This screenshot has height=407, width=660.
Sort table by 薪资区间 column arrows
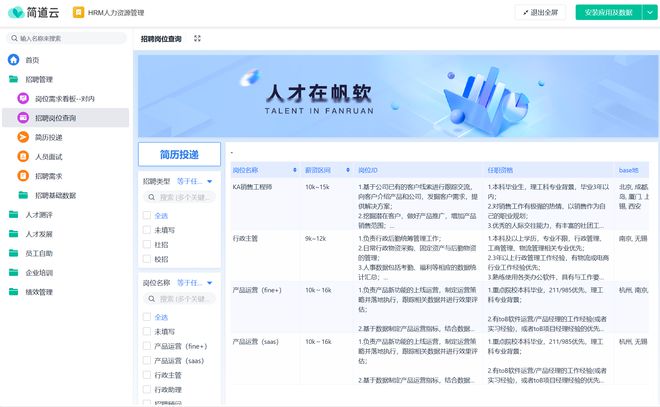(x=348, y=170)
